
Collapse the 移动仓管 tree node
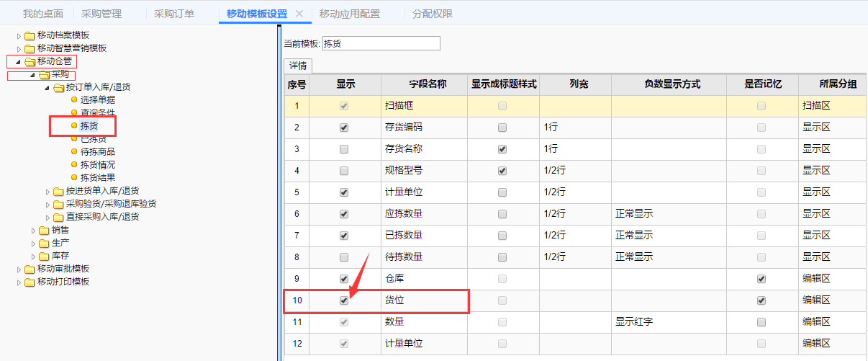click(x=19, y=61)
